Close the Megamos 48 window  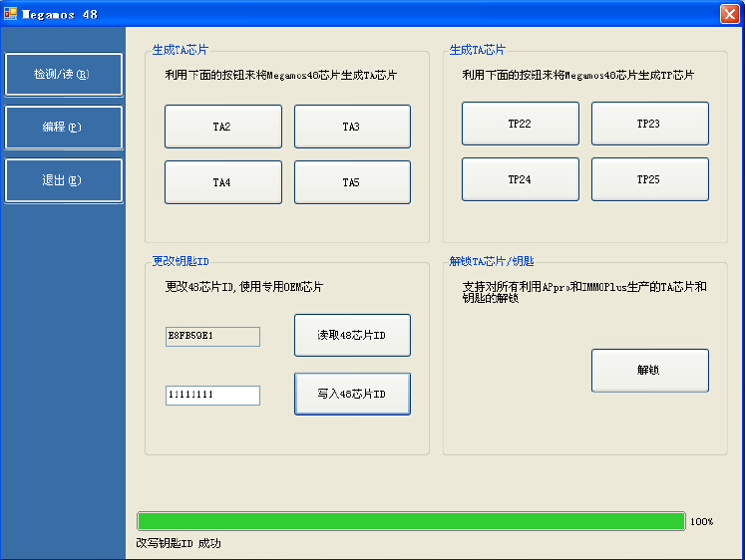[729, 14]
